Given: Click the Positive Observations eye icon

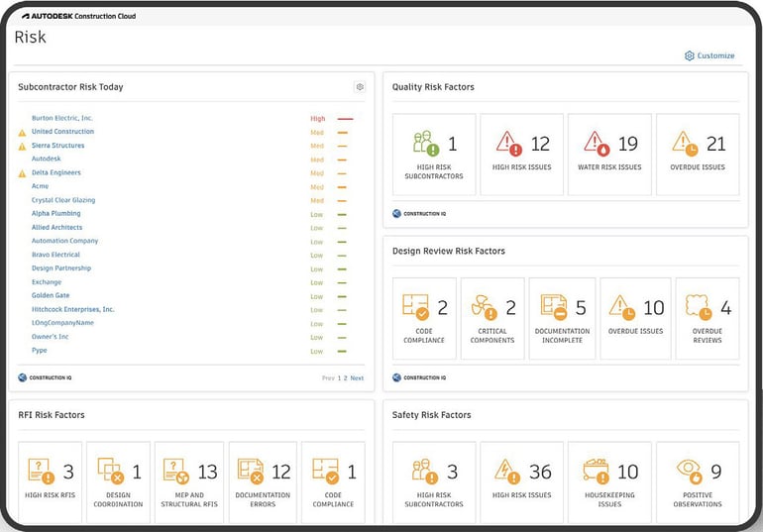Looking at the screenshot, I should pos(690,472).
